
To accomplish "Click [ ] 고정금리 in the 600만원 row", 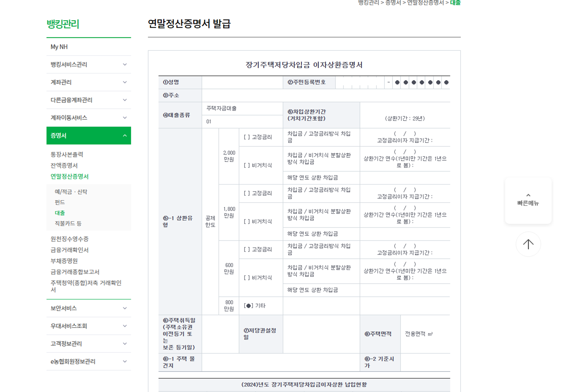I will (258, 249).
